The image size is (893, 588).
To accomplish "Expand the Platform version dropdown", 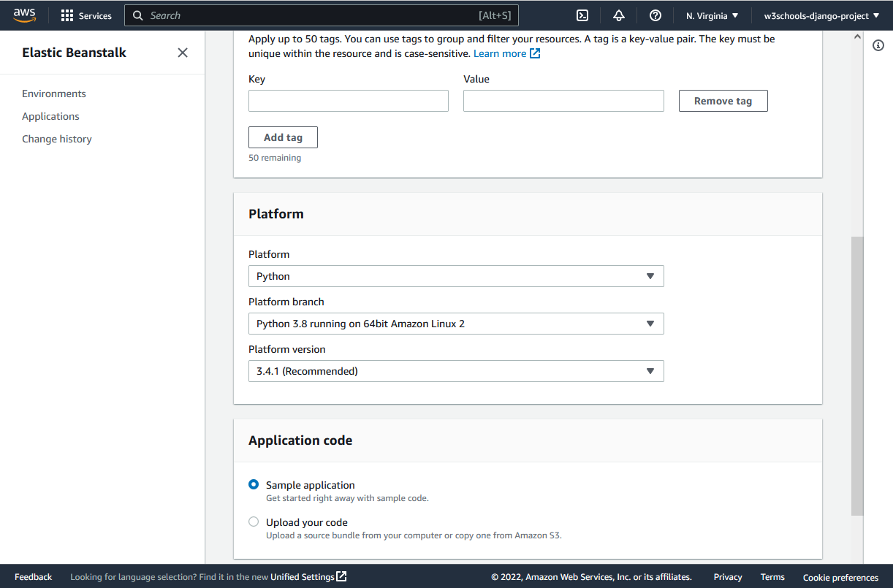I will click(x=455, y=371).
